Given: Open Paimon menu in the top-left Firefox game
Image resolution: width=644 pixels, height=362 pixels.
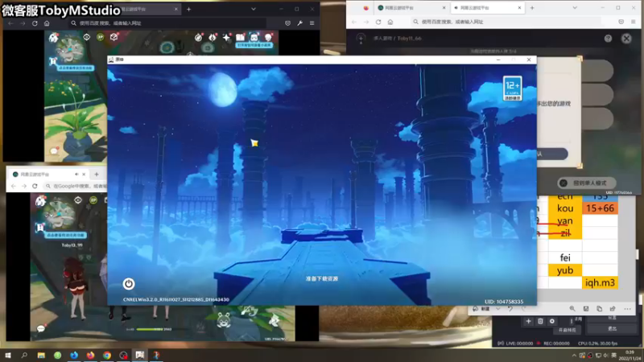Looking at the screenshot, I should click(x=53, y=38).
